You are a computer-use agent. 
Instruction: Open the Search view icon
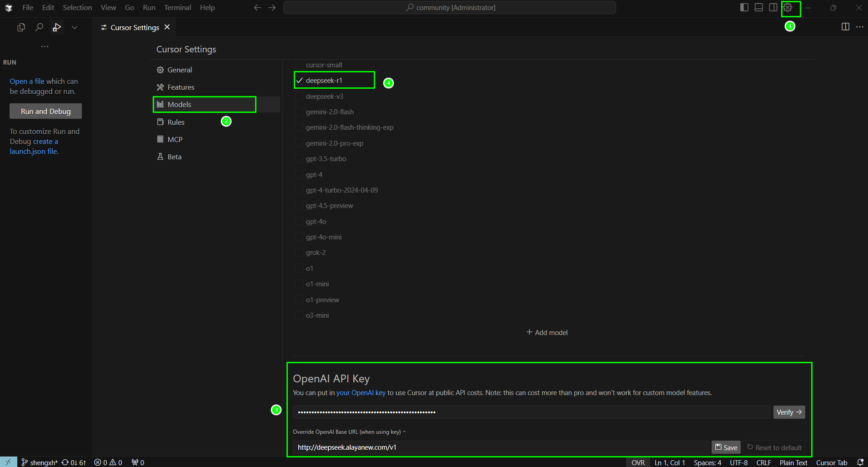tap(39, 27)
